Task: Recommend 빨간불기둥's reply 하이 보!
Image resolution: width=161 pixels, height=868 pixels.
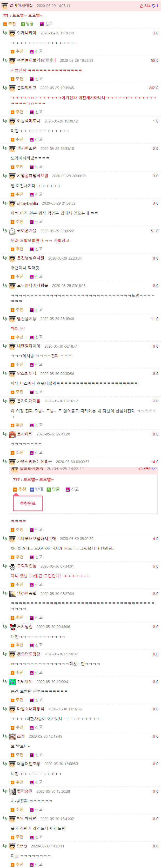Action: point(17,337)
